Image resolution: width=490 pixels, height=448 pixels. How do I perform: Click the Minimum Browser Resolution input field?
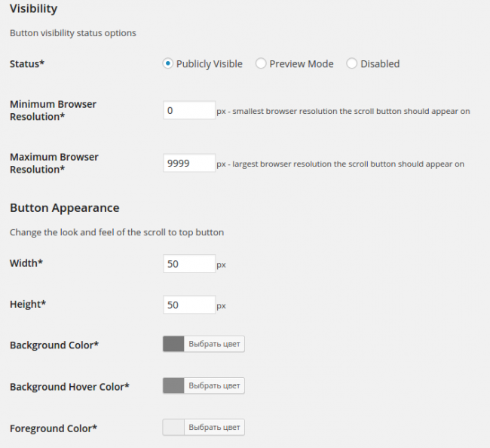coord(189,111)
